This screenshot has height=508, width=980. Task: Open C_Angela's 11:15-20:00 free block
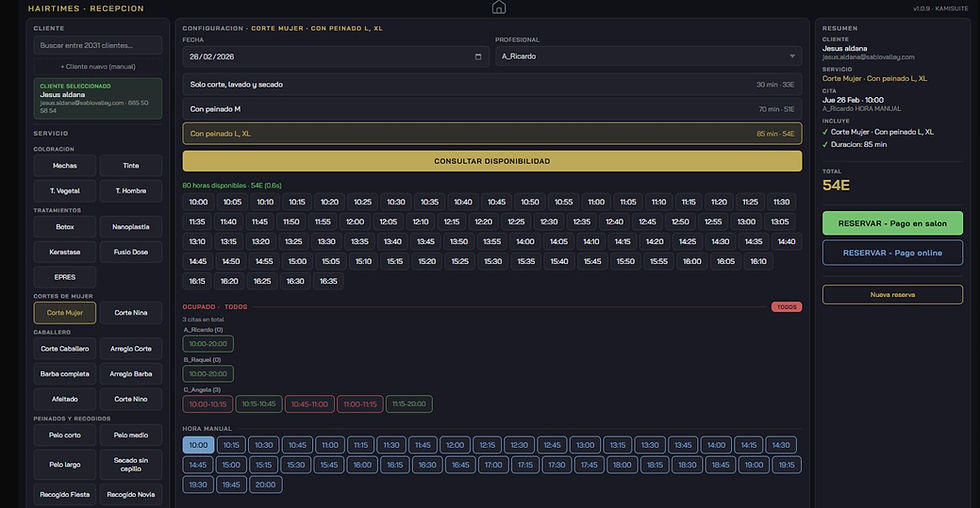click(x=409, y=404)
